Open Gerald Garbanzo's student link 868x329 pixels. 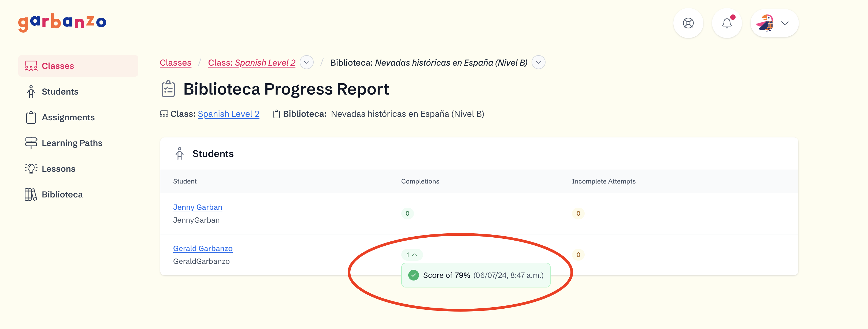pyautogui.click(x=202, y=248)
